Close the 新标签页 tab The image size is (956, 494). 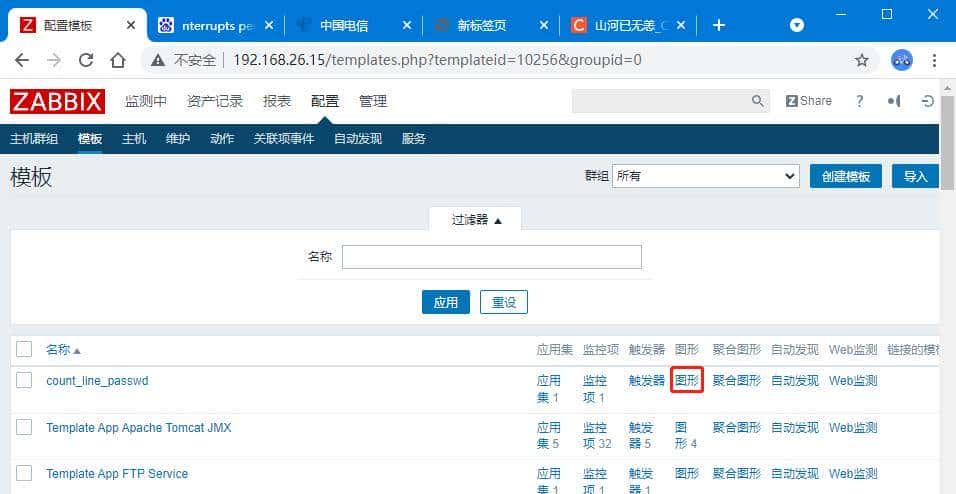[x=544, y=25]
